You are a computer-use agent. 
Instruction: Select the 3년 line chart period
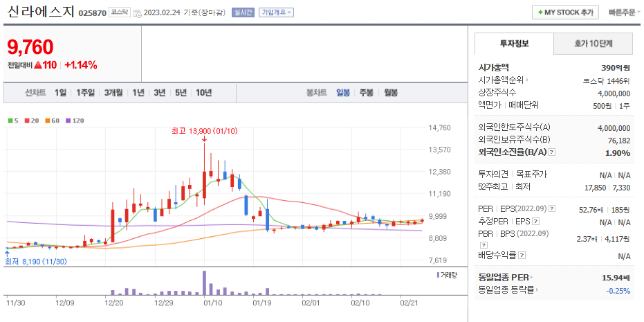(x=159, y=93)
